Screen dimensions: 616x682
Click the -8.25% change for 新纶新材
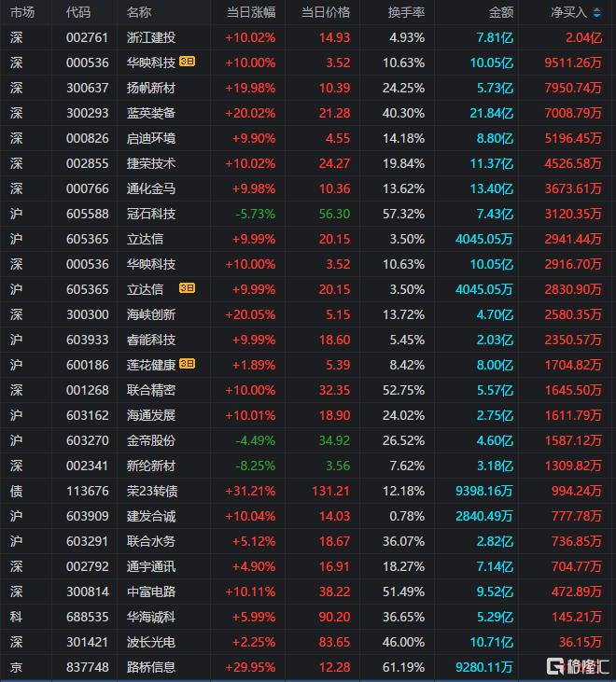(x=256, y=466)
